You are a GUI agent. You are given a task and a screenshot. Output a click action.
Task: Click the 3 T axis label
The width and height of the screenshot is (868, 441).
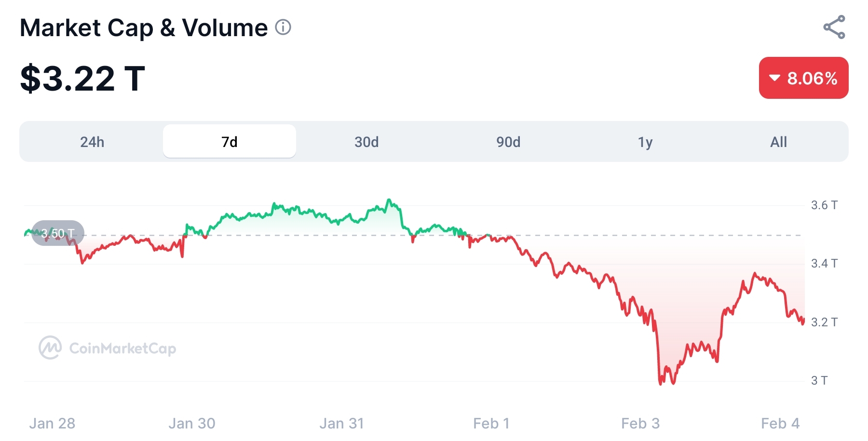point(819,381)
